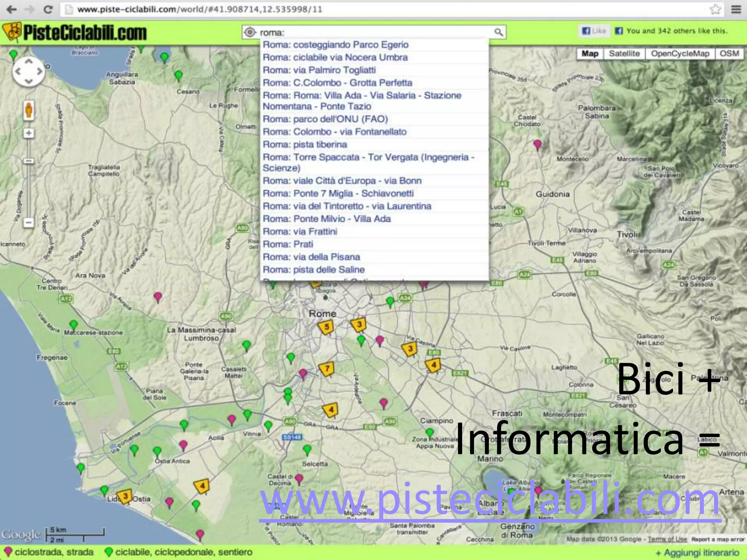This screenshot has height=560, width=747.
Task: Click the geolocation target icon in search
Action: 250,32
